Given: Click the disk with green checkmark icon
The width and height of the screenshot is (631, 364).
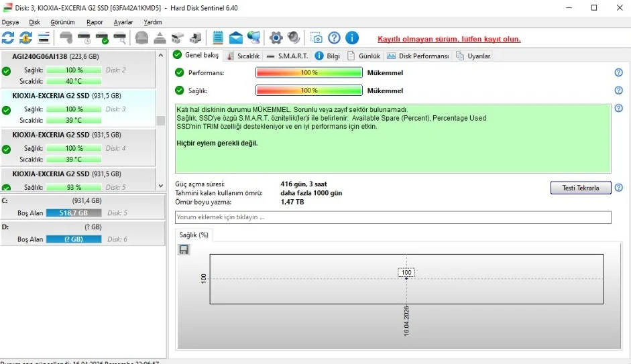Looking at the screenshot, I should tap(102, 38).
